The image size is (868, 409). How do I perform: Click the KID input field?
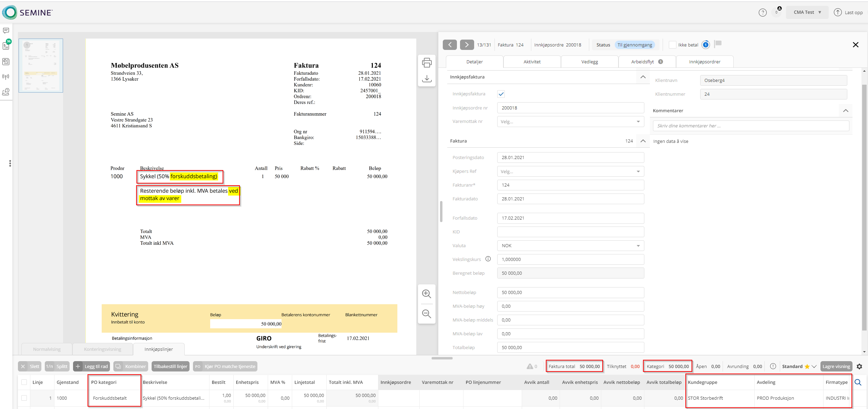[x=570, y=232]
